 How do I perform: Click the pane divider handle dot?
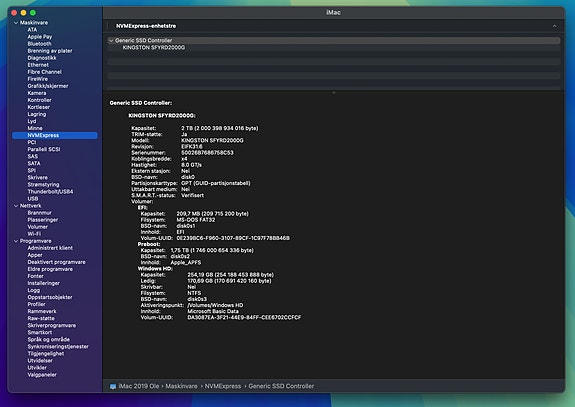pyautogui.click(x=334, y=93)
